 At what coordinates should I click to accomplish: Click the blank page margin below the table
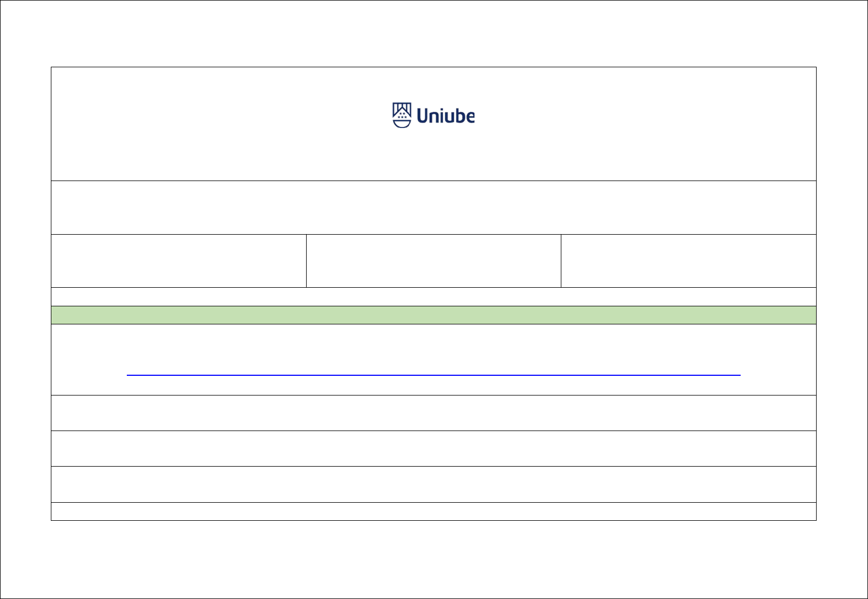tap(433, 558)
